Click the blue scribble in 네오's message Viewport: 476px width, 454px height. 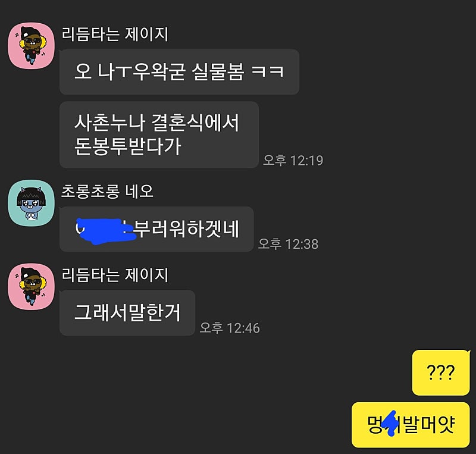[105, 231]
